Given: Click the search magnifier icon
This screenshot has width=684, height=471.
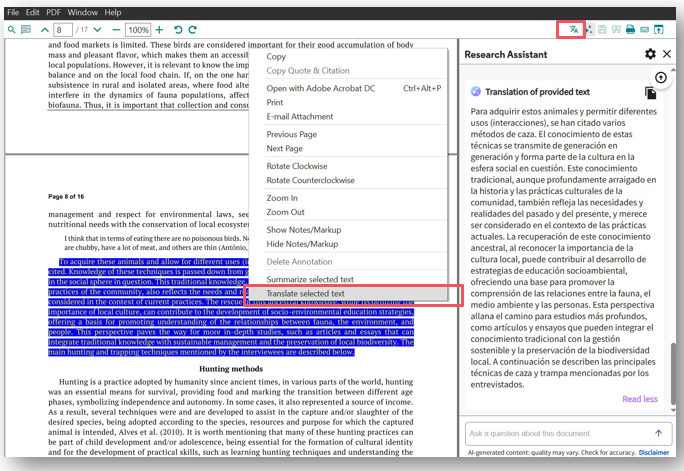Looking at the screenshot, I should [x=11, y=30].
